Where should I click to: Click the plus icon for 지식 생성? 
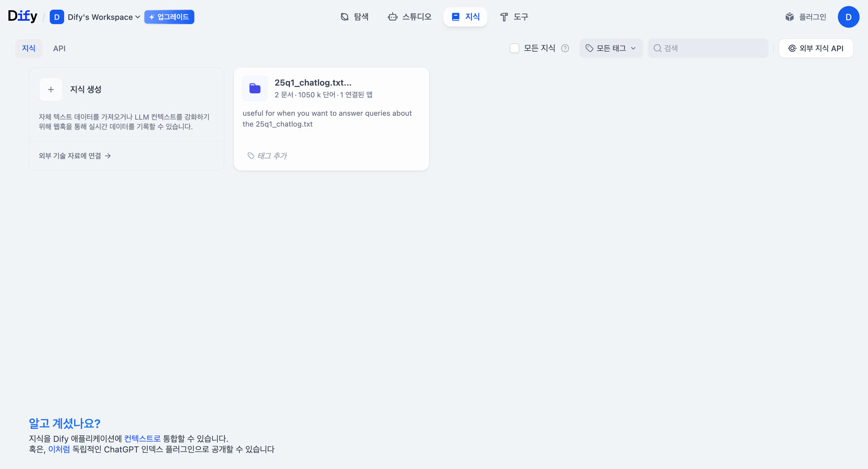[51, 90]
